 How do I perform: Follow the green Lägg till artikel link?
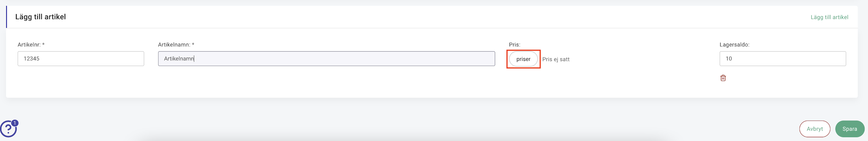tap(829, 17)
